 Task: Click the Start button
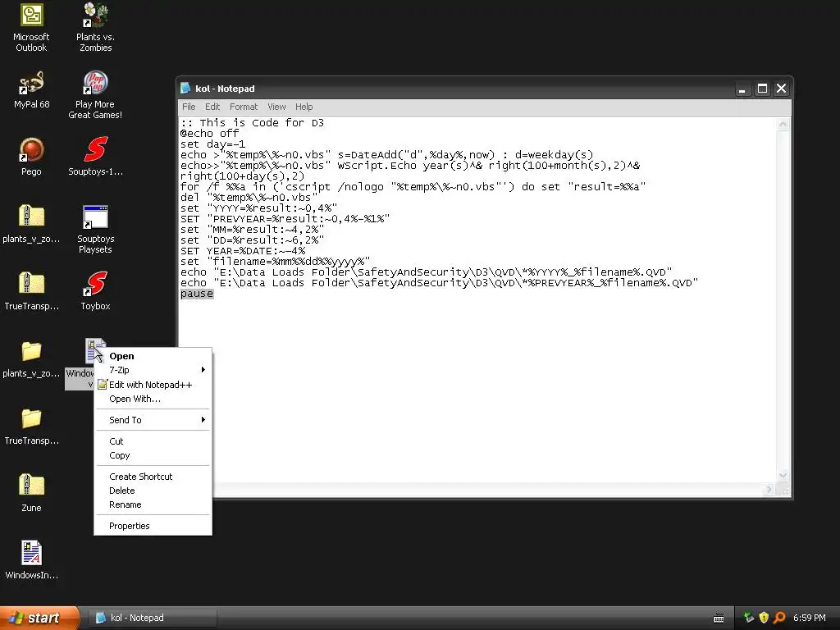39,618
